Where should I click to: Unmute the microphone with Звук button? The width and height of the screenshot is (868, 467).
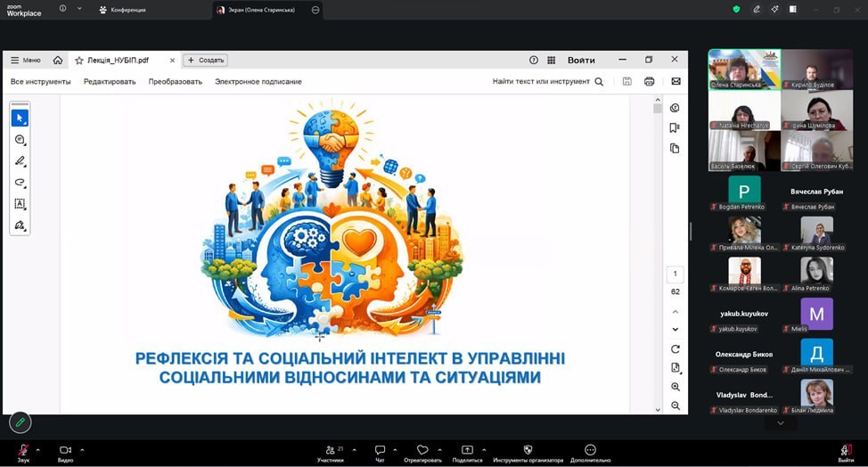coord(23,451)
